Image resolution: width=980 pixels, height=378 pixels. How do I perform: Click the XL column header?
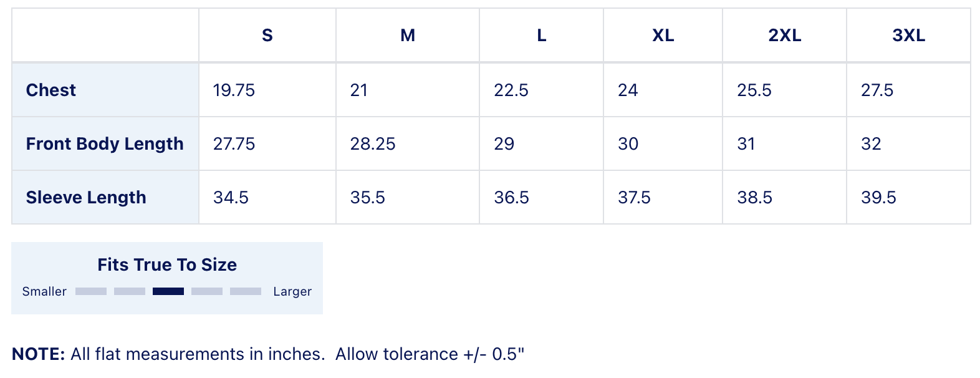pyautogui.click(x=663, y=36)
